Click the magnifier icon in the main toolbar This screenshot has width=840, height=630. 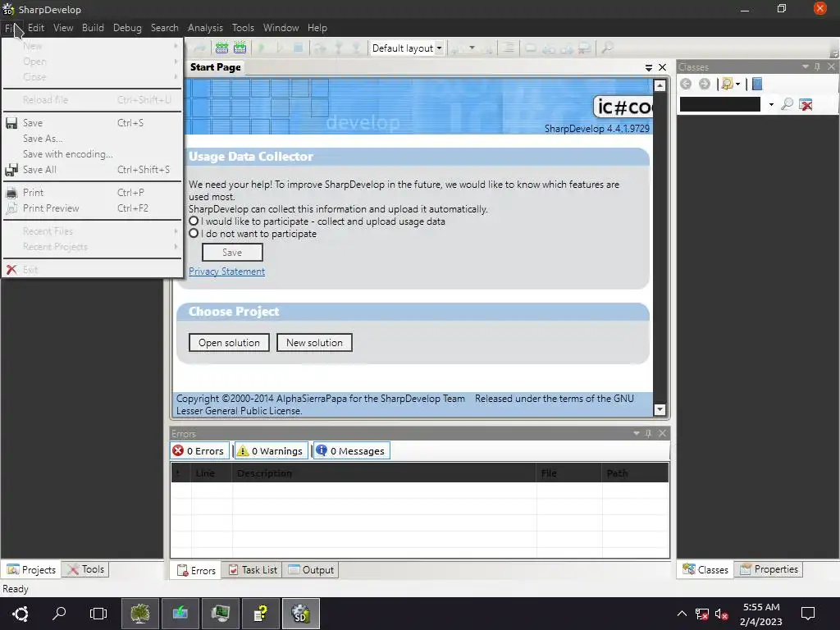point(607,48)
